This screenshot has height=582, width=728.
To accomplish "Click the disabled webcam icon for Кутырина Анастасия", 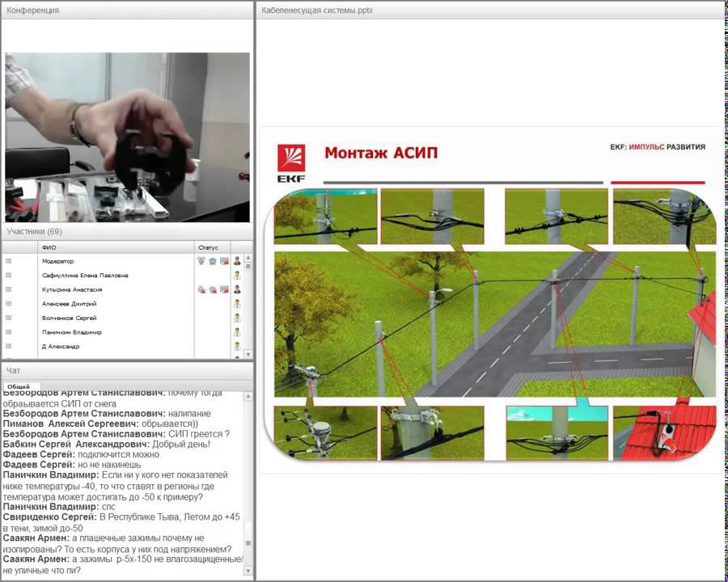I will pyautogui.click(x=213, y=289).
